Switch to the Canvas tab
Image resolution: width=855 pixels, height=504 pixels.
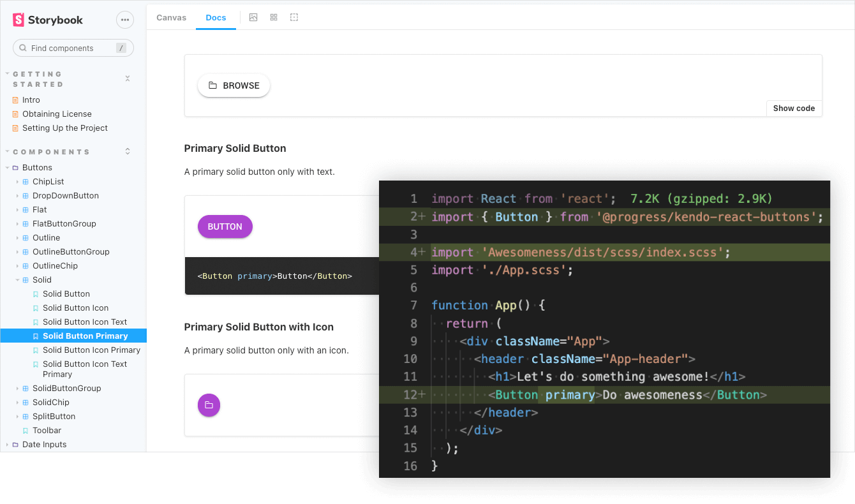click(171, 17)
